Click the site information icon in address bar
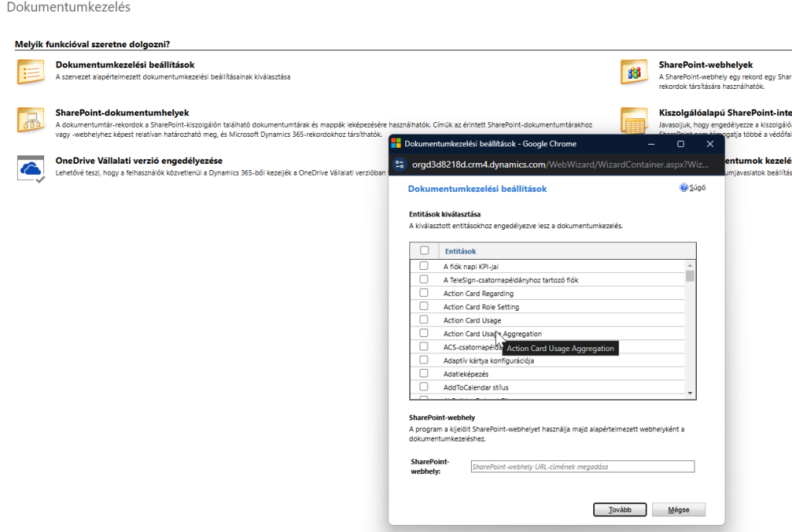 [400, 164]
